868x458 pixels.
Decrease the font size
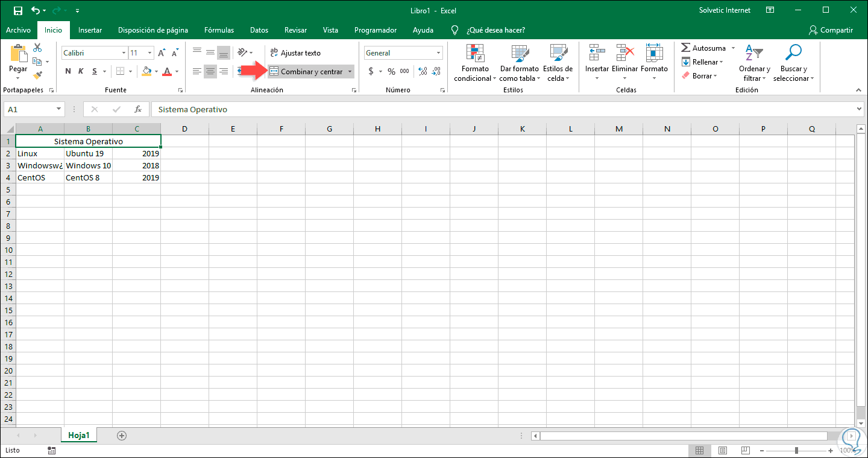(x=175, y=53)
